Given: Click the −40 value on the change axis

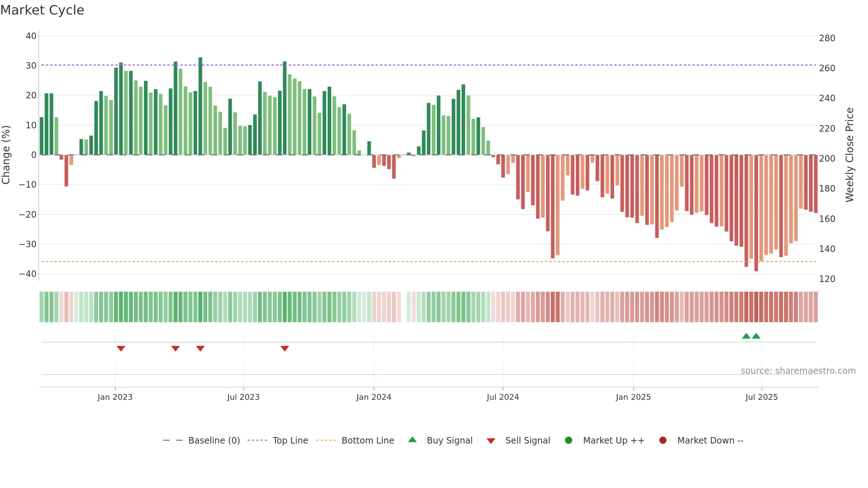Looking at the screenshot, I should [28, 274].
